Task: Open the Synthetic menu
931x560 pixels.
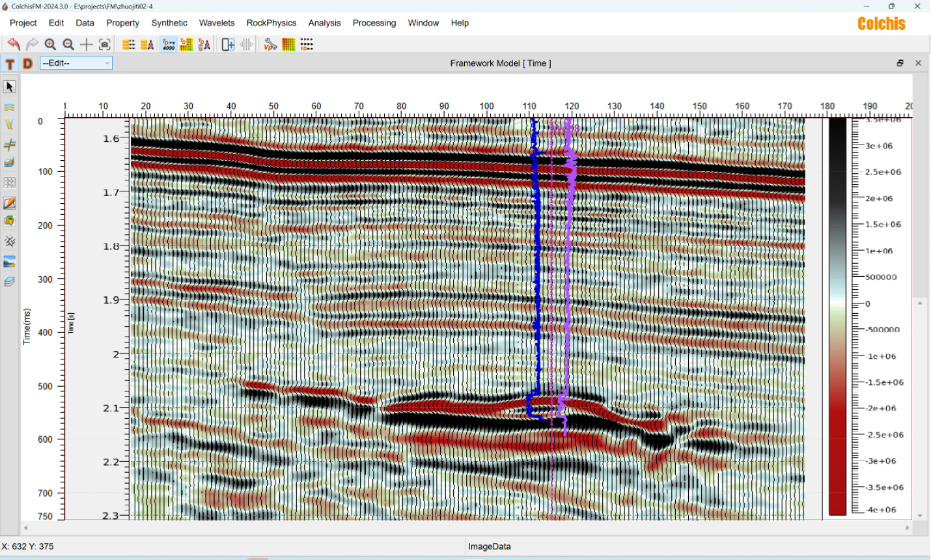Action: (x=169, y=23)
